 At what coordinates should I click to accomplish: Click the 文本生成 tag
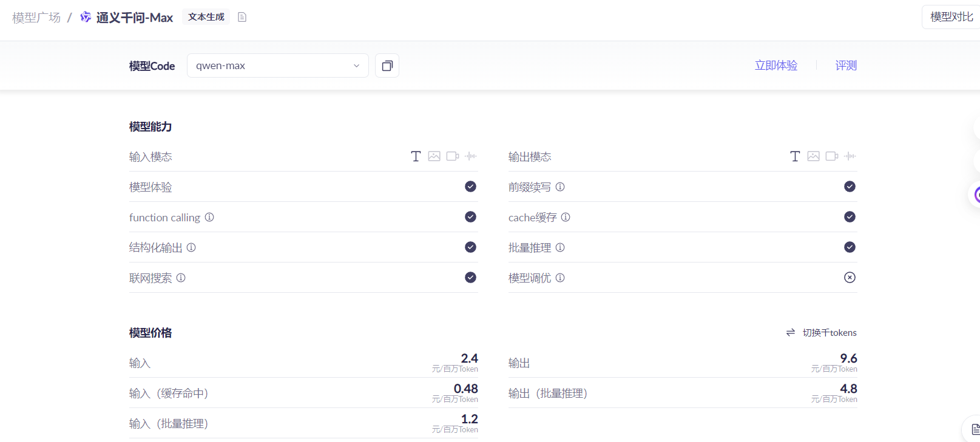pos(206,17)
